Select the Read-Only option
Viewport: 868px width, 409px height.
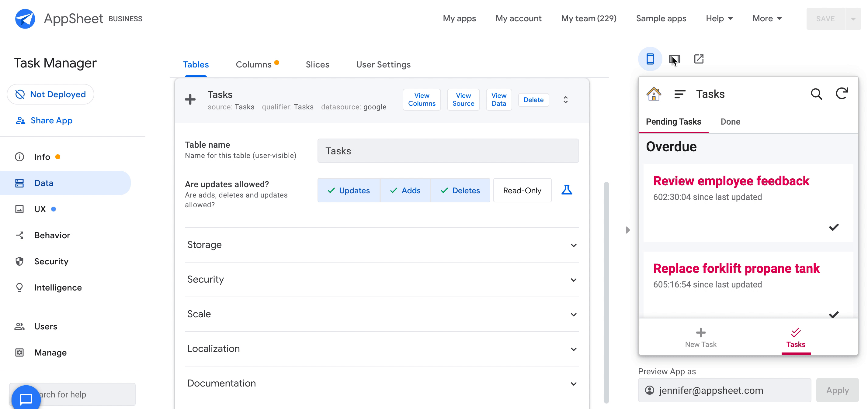522,191
